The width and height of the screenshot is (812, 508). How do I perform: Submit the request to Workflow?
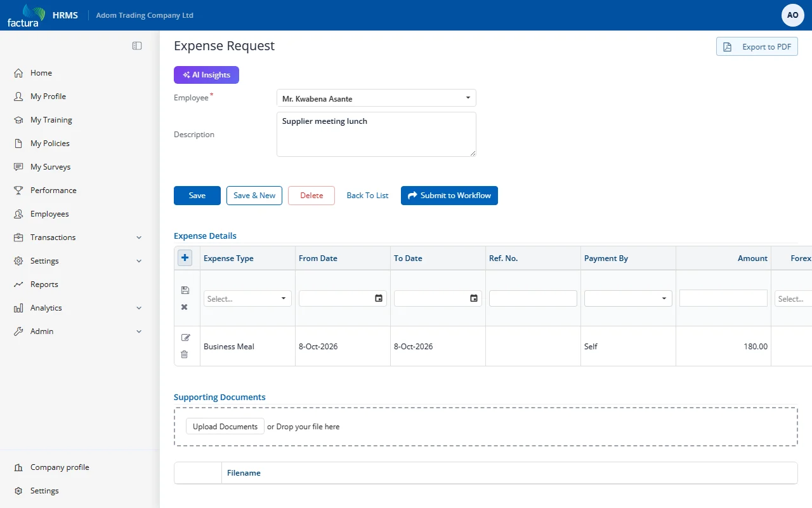click(x=449, y=196)
